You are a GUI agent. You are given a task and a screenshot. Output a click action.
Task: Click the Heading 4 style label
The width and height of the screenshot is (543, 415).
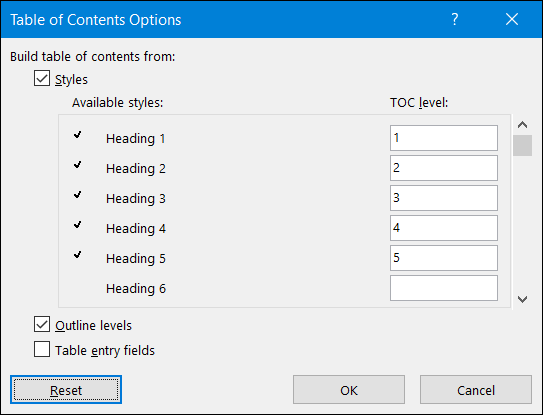pyautogui.click(x=136, y=229)
